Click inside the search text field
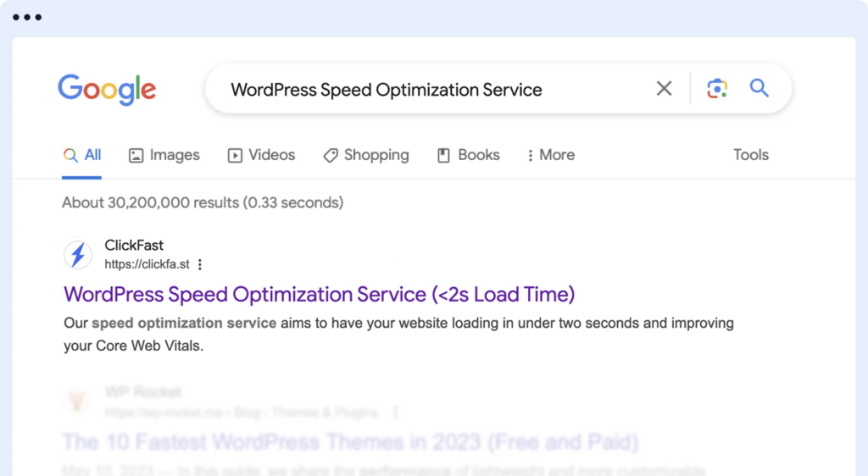Screen dimensions: 868x476 pos(424,89)
